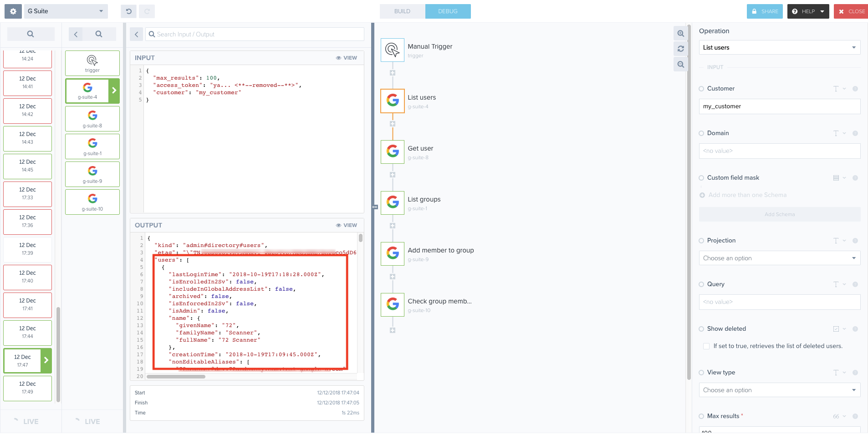Click the Search Input / Output field
This screenshot has height=434, width=868.
pyautogui.click(x=255, y=34)
